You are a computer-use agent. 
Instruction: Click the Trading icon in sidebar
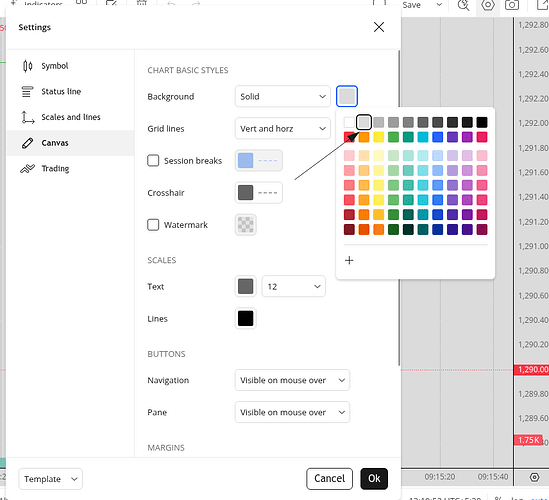[28, 168]
